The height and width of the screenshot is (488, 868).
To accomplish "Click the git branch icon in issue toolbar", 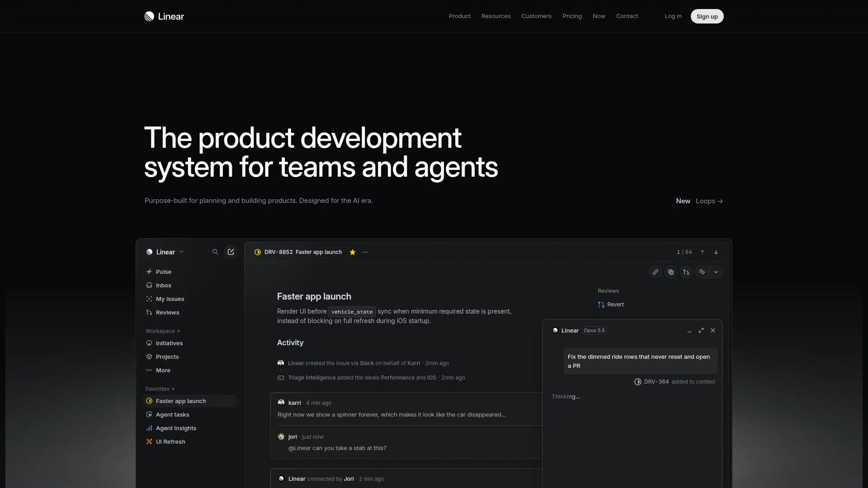I will click(x=686, y=272).
